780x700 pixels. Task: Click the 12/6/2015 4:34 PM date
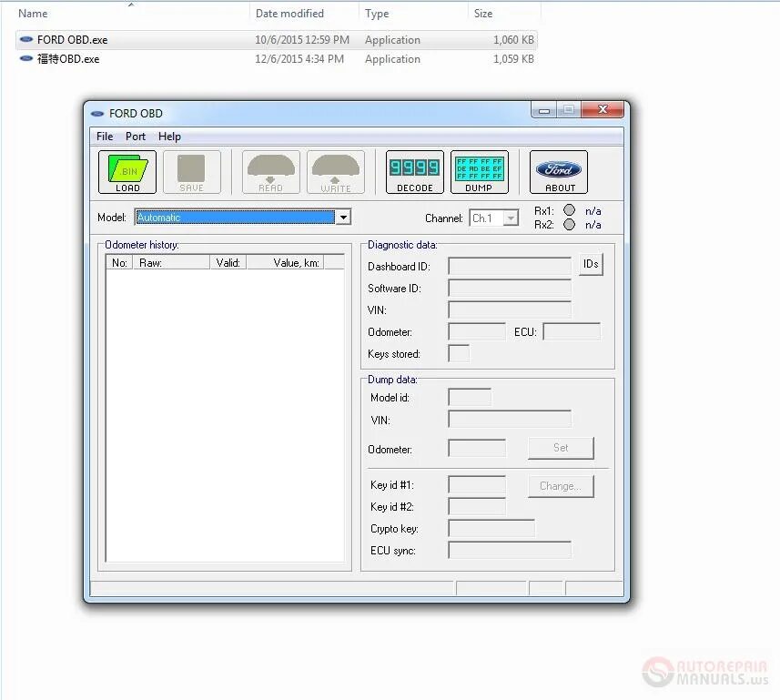point(299,59)
